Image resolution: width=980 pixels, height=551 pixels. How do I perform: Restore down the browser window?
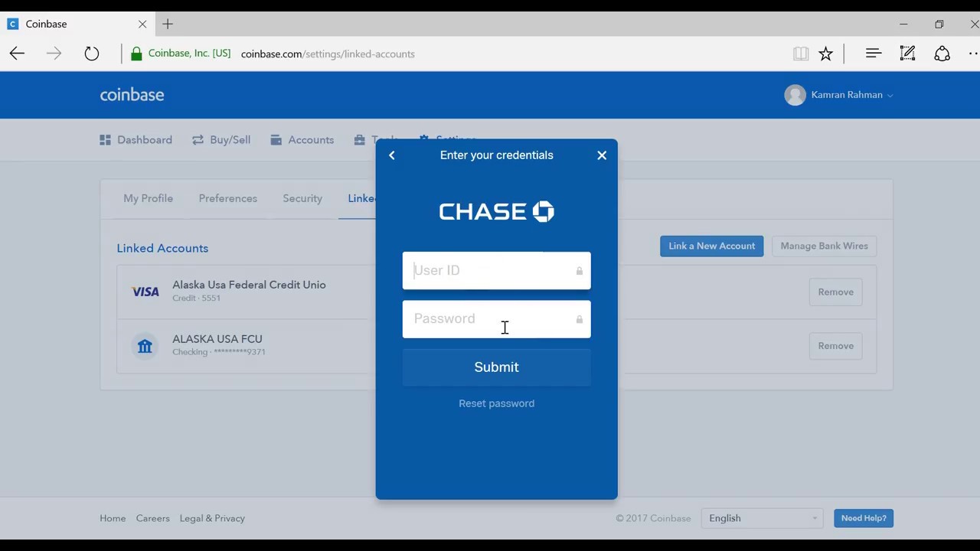[939, 24]
